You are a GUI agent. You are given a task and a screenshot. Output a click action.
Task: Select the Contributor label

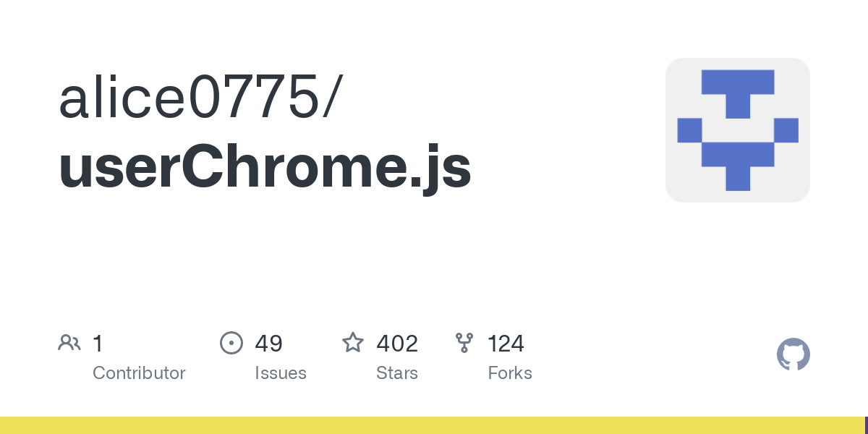click(139, 373)
